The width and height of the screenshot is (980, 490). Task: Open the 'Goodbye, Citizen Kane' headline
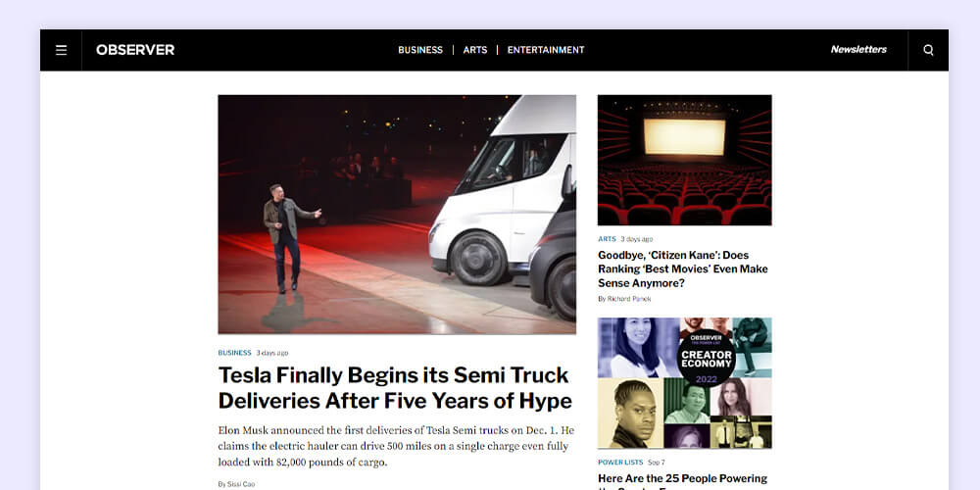click(x=682, y=269)
